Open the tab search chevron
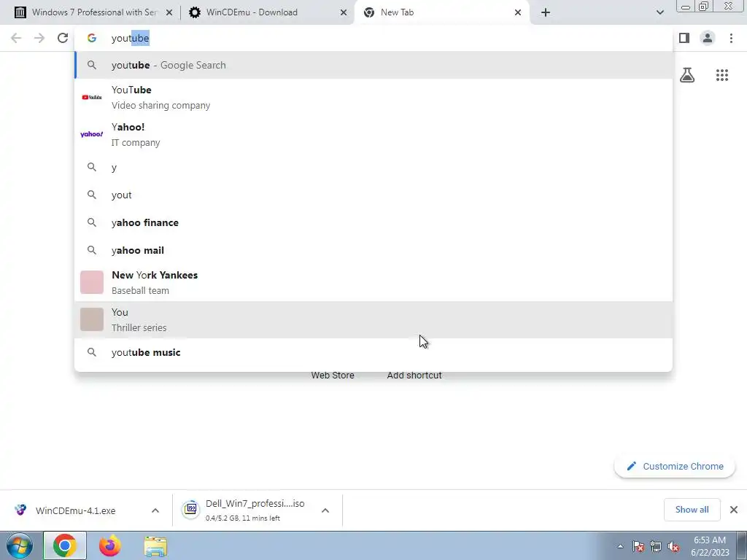This screenshot has width=747, height=560. (x=659, y=12)
